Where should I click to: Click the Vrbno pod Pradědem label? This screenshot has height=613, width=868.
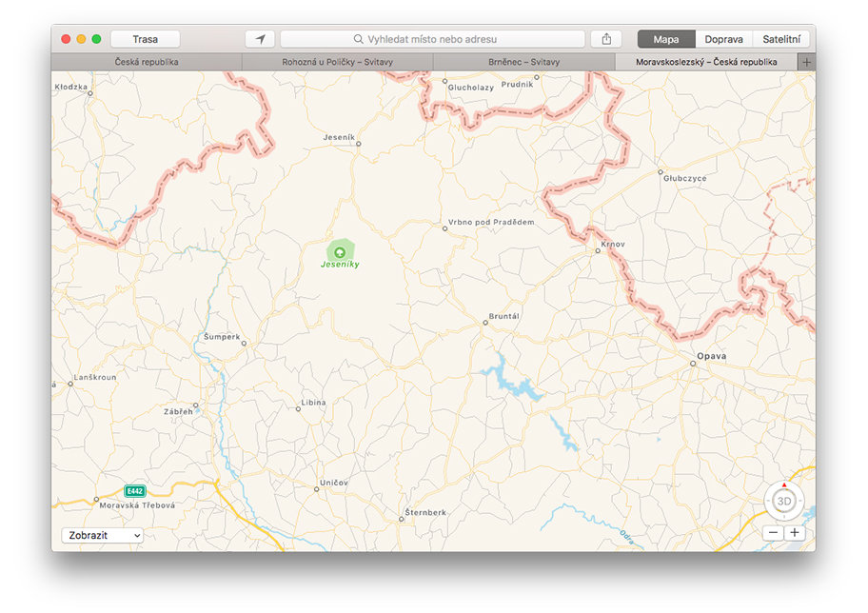[x=491, y=222]
